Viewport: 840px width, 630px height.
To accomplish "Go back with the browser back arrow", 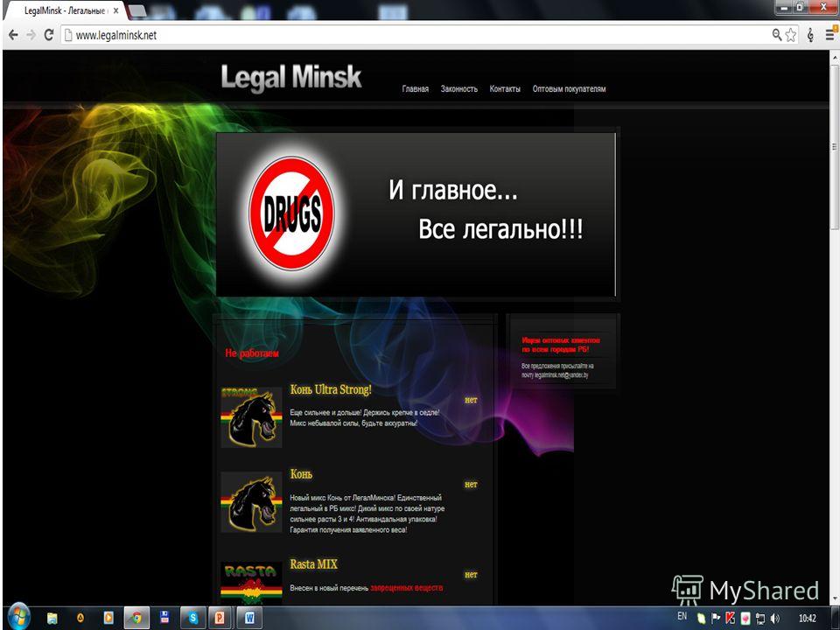I will [x=13, y=35].
